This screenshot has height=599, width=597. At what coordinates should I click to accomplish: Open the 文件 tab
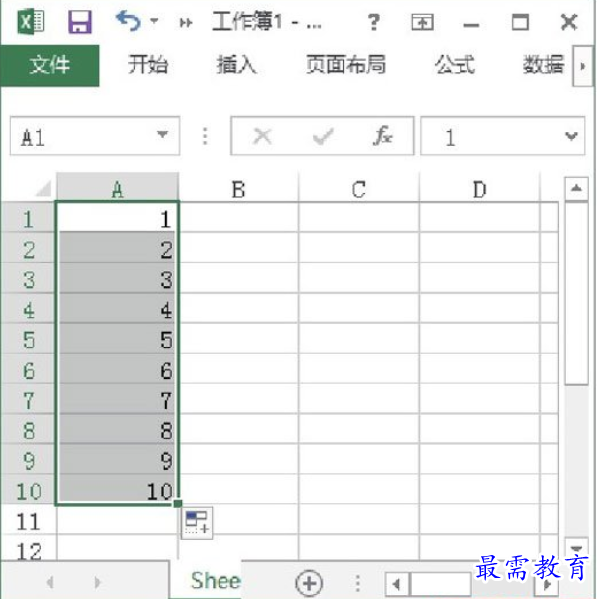tap(50, 65)
